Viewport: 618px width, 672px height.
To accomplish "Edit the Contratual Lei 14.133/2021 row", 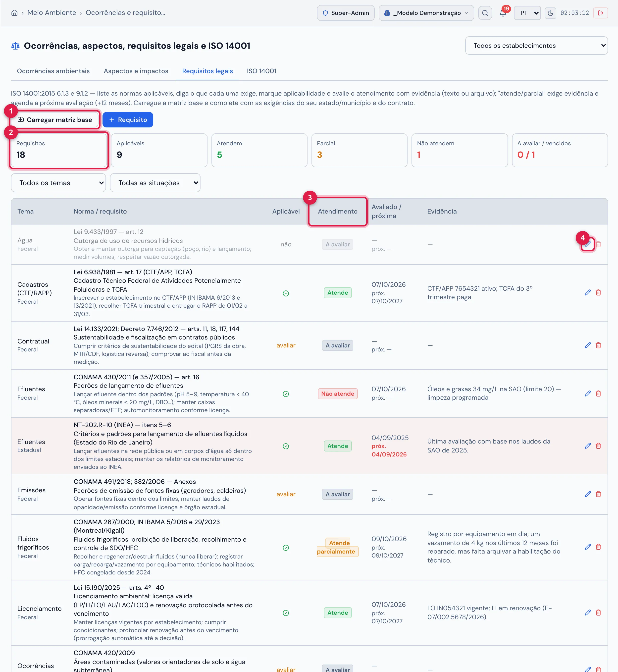I will [x=588, y=345].
